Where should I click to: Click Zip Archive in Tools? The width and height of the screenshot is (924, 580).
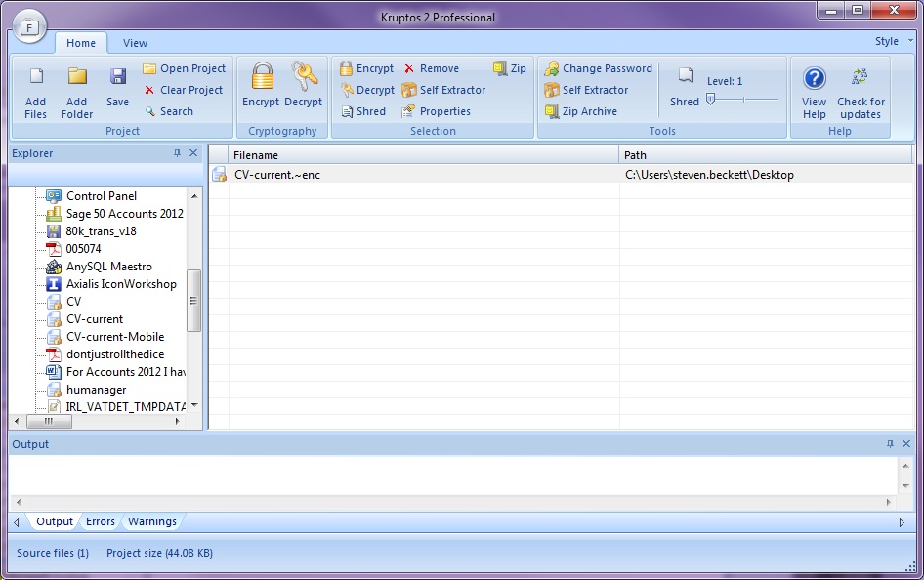(x=581, y=111)
